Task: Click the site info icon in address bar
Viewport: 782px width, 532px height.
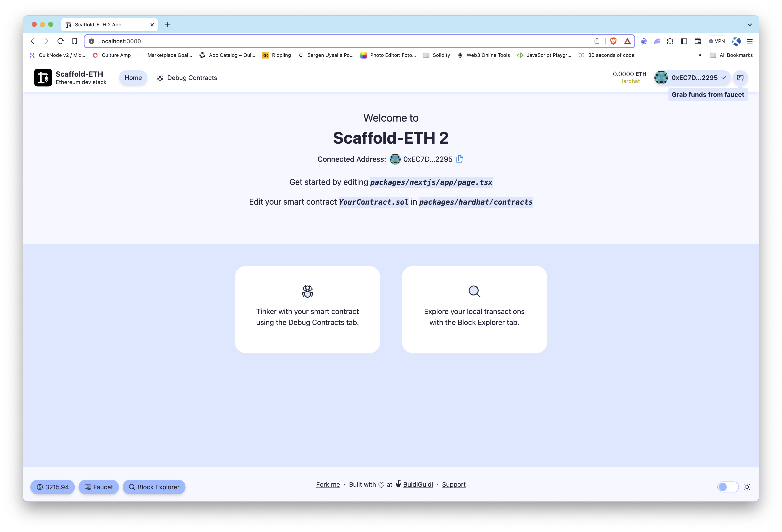Action: click(x=92, y=41)
